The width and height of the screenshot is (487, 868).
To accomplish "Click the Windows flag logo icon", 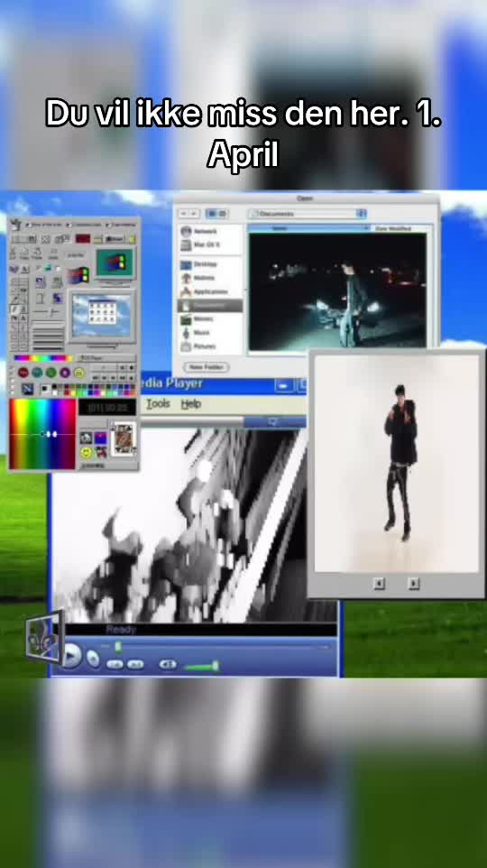I will pos(79,275).
